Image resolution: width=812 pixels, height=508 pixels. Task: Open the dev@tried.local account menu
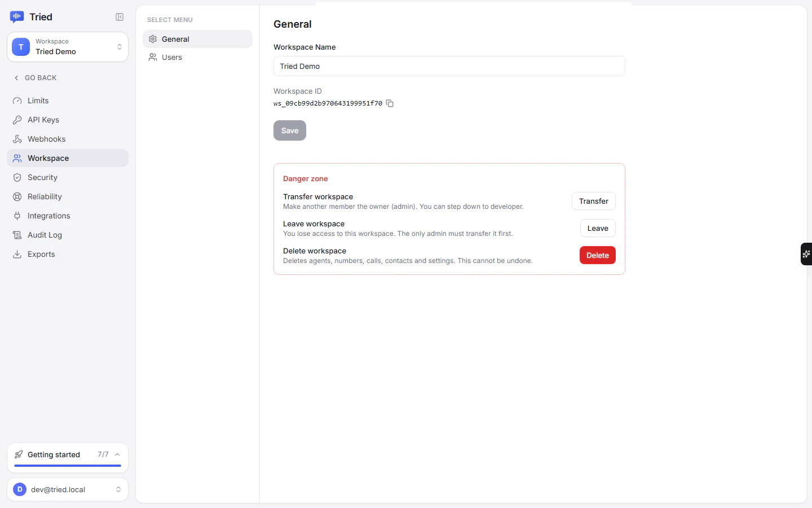pyautogui.click(x=68, y=489)
